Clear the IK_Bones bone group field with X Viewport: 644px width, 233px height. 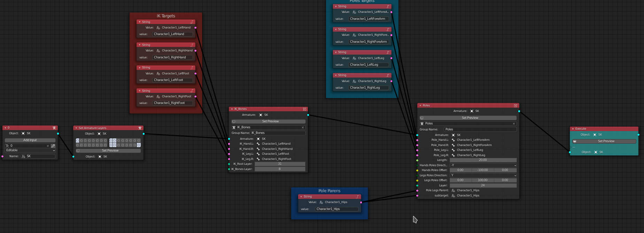coord(303,127)
